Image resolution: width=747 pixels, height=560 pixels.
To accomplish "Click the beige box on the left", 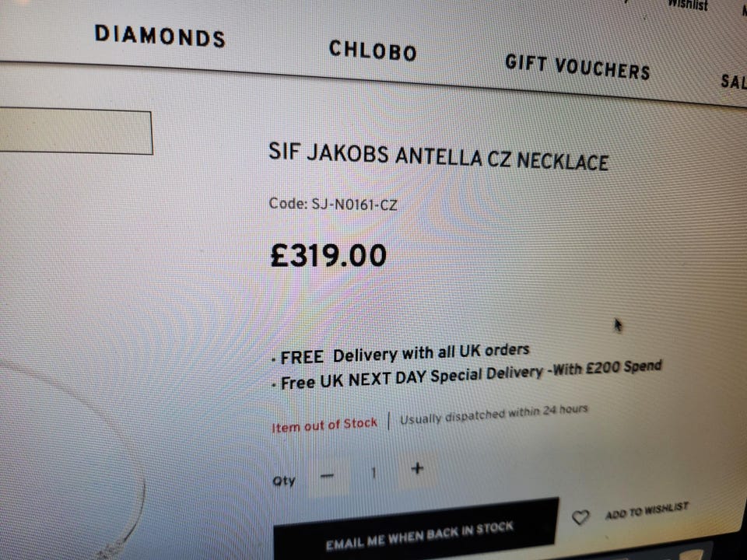I will tap(76, 131).
